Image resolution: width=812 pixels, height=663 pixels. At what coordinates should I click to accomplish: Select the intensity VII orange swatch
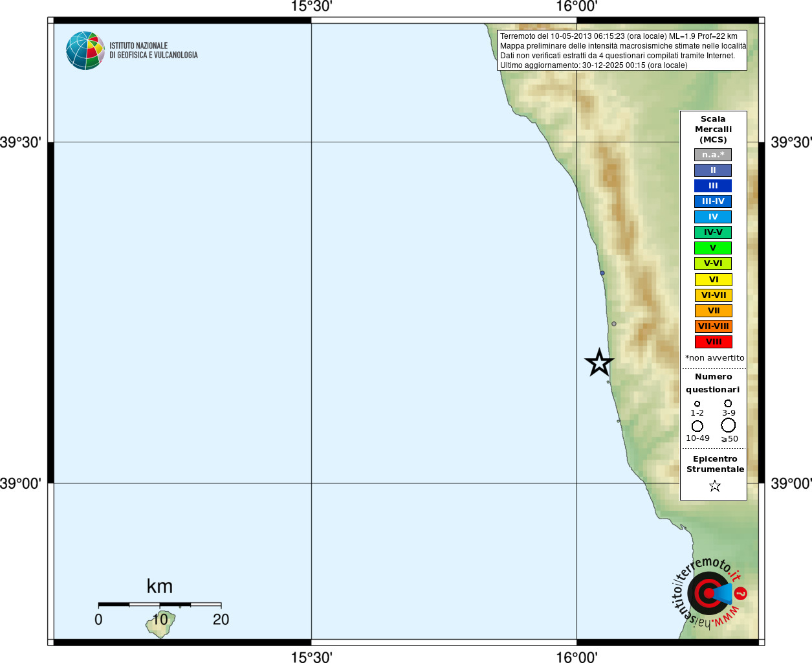[714, 311]
